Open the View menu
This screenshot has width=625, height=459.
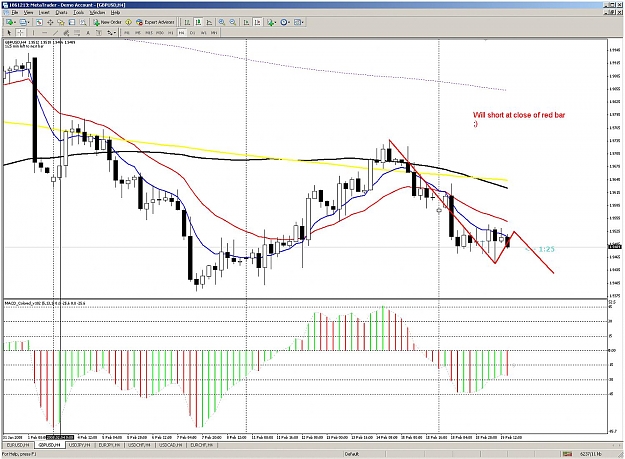point(28,12)
